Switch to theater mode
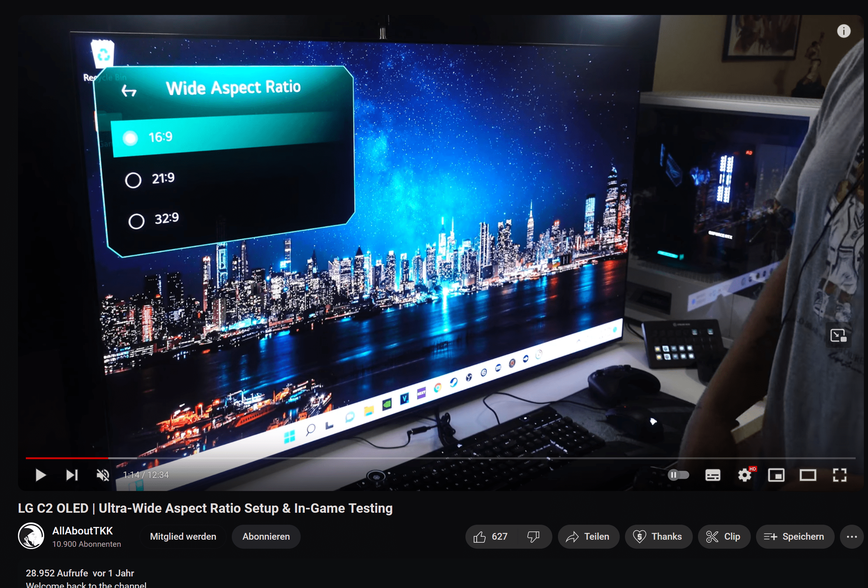868x588 pixels. [808, 475]
